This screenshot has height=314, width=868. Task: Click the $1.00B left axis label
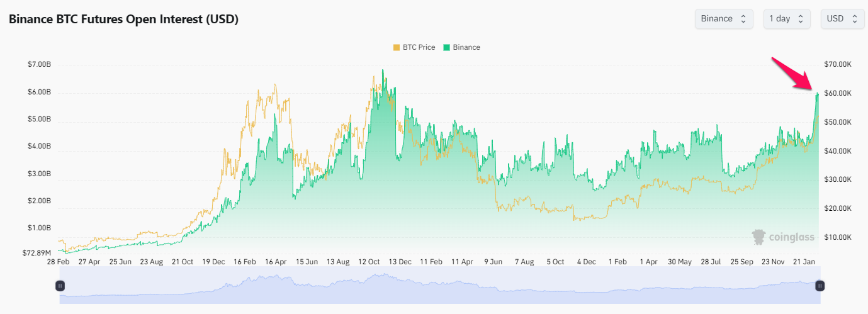[40, 228]
